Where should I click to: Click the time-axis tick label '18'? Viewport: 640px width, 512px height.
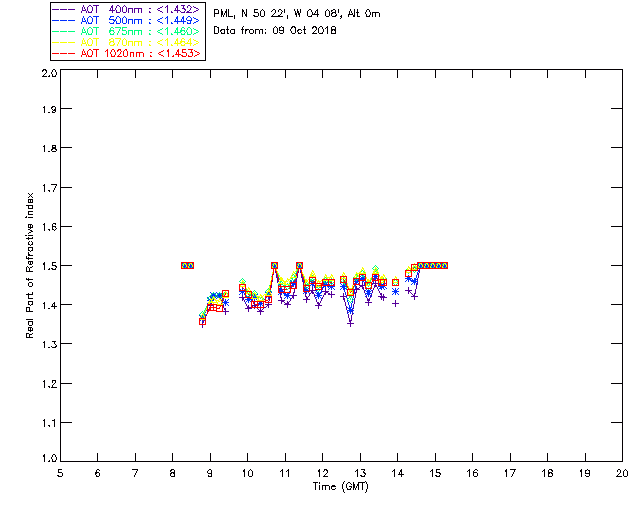[x=547, y=473]
